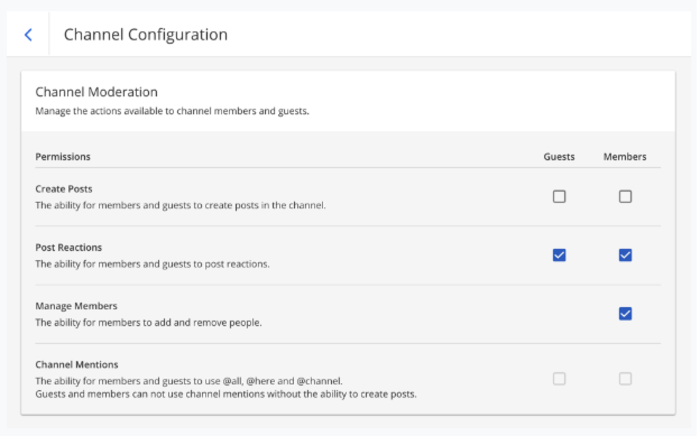
Task: Click the Channel Configuration page title
Action: [145, 35]
